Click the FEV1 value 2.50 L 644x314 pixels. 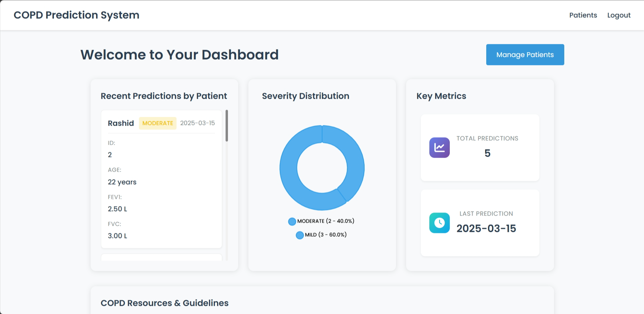click(x=118, y=209)
